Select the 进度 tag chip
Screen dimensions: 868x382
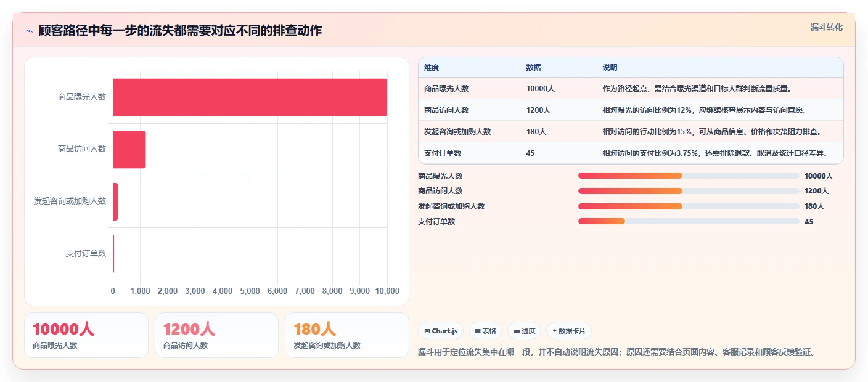click(x=524, y=331)
